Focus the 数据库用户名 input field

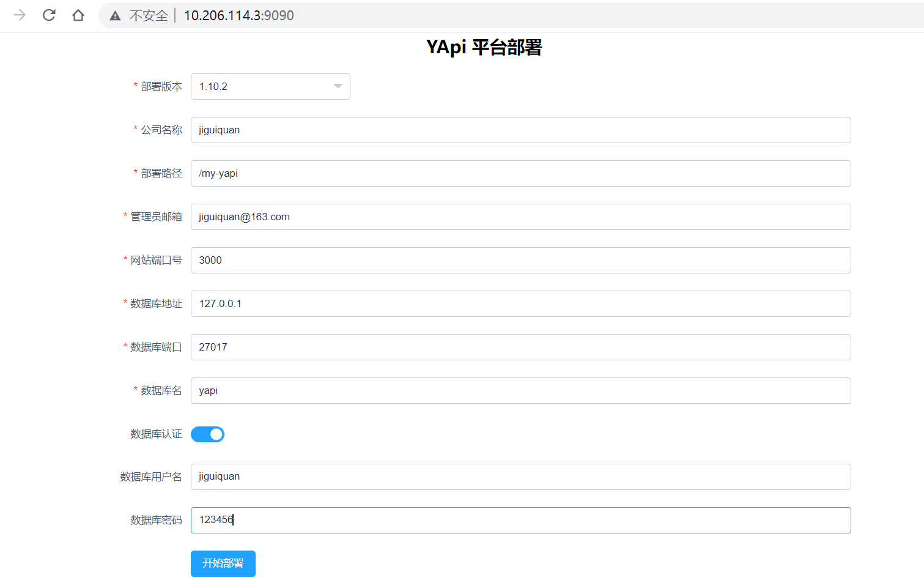pos(520,477)
